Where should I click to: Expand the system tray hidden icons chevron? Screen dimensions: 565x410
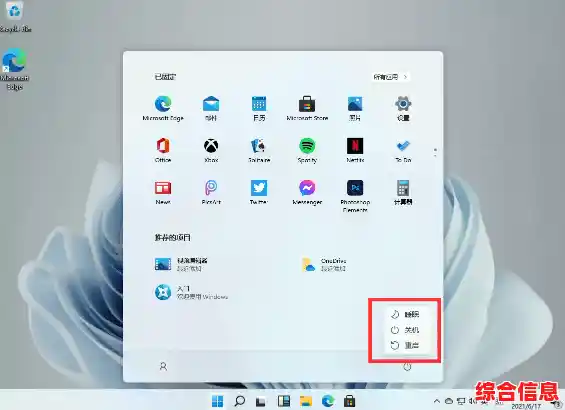click(437, 401)
